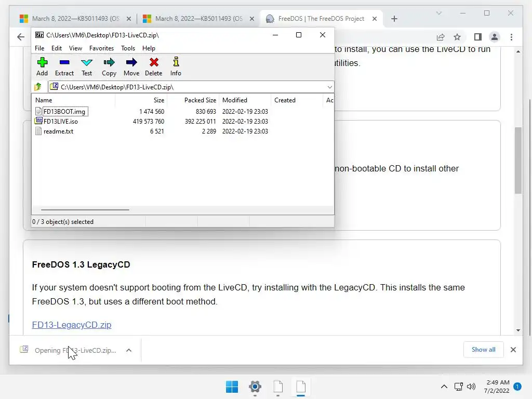Open the volume tray icon

pos(471,387)
